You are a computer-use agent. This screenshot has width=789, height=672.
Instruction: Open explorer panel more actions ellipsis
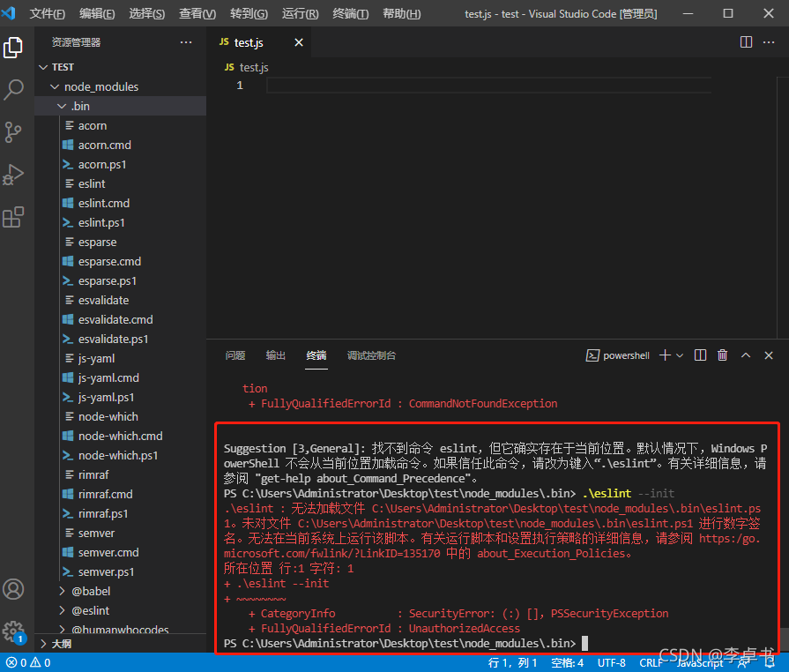(x=186, y=42)
